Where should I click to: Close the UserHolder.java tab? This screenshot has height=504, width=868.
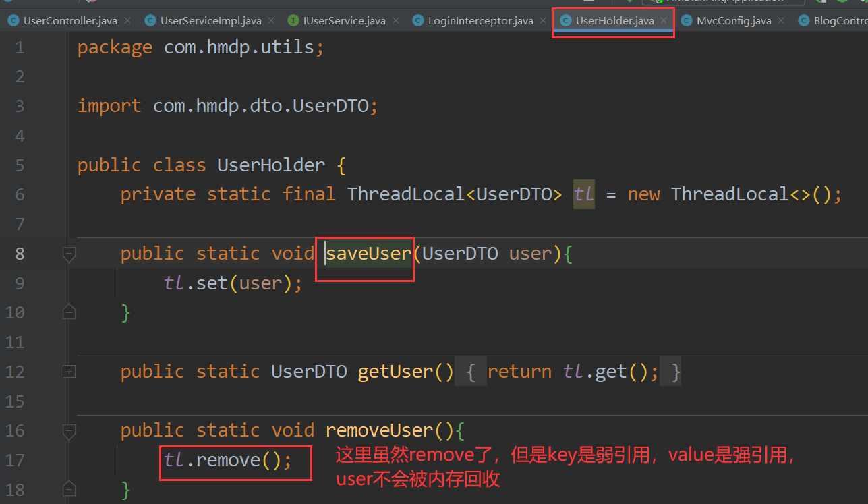tap(664, 21)
